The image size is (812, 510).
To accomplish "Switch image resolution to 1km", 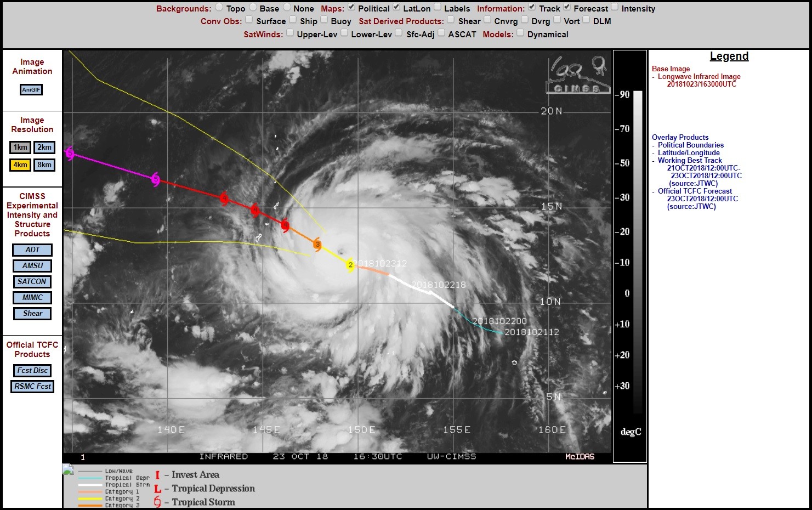I will coord(21,148).
